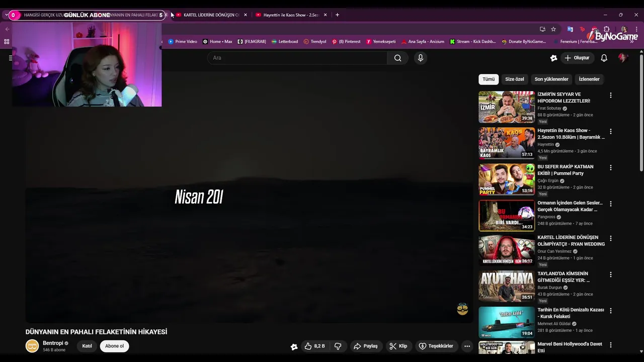Open Trendyol bookmark
The width and height of the screenshot is (644, 362).
pyautogui.click(x=315, y=42)
